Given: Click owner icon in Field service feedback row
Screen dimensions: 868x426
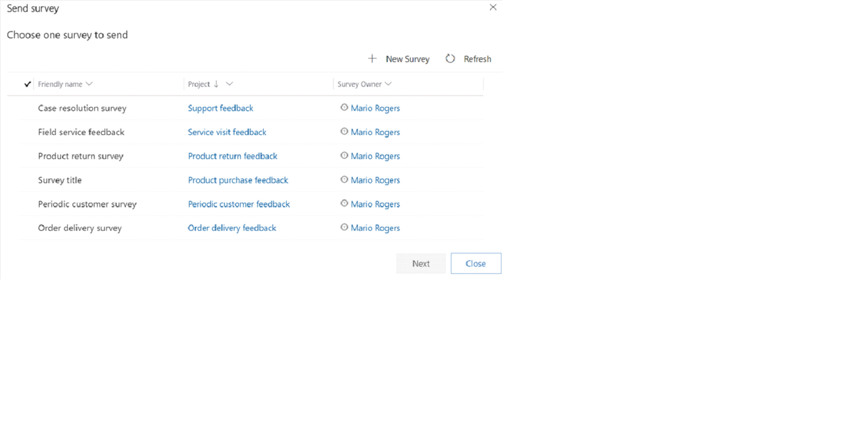Looking at the screenshot, I should point(344,131).
